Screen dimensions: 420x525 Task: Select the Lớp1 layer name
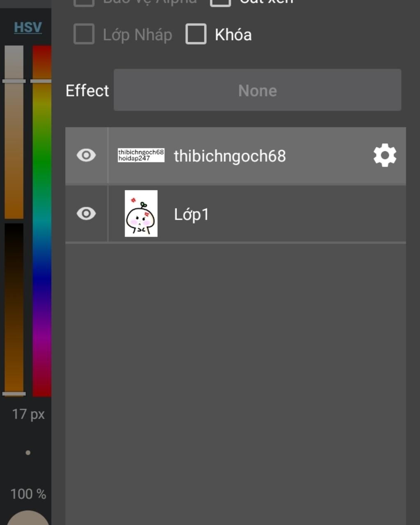click(x=192, y=215)
